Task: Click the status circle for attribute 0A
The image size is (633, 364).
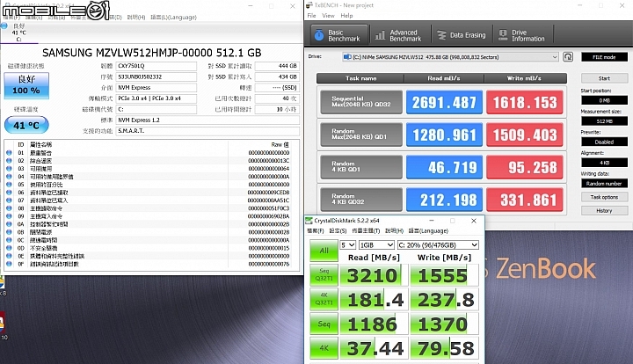Action: coord(9,224)
